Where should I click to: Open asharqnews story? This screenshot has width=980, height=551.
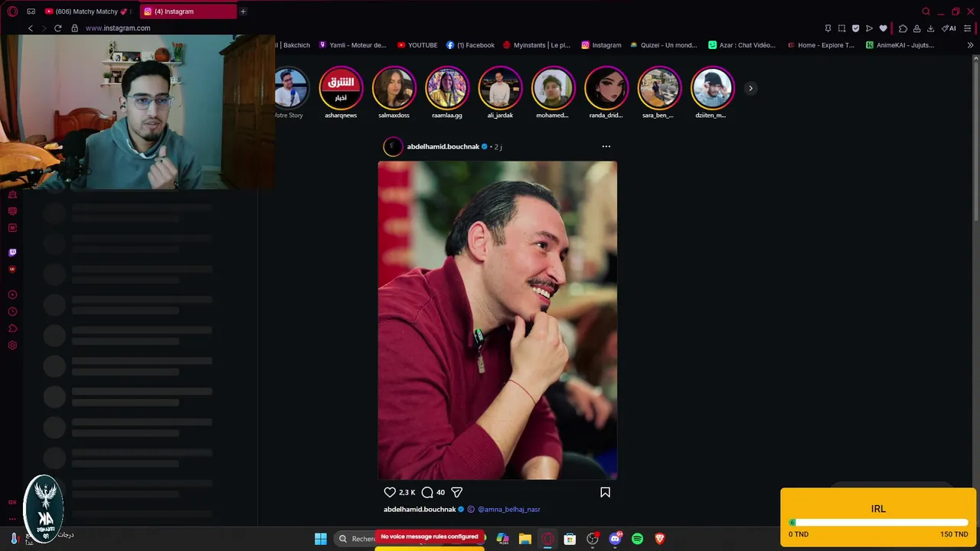pyautogui.click(x=341, y=88)
